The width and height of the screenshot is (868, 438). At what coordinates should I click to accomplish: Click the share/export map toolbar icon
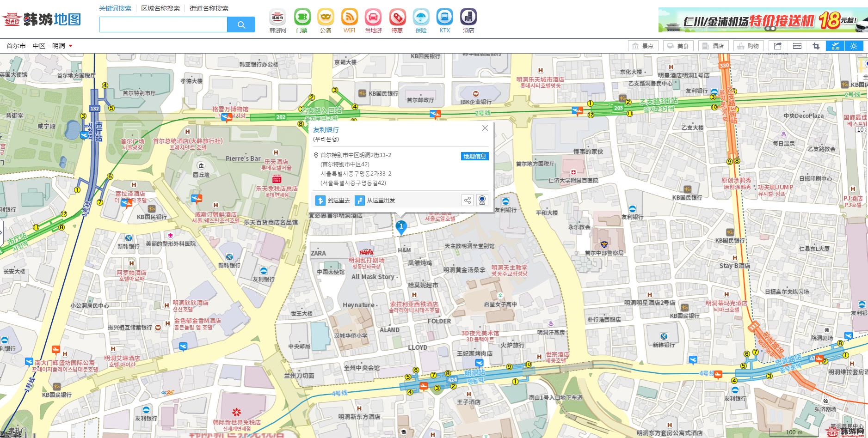778,46
